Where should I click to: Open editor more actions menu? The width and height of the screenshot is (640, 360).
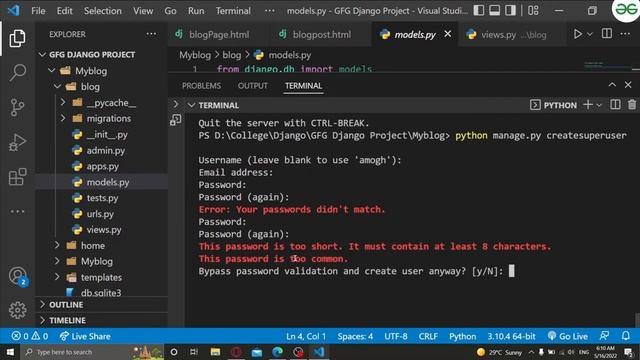(x=625, y=34)
